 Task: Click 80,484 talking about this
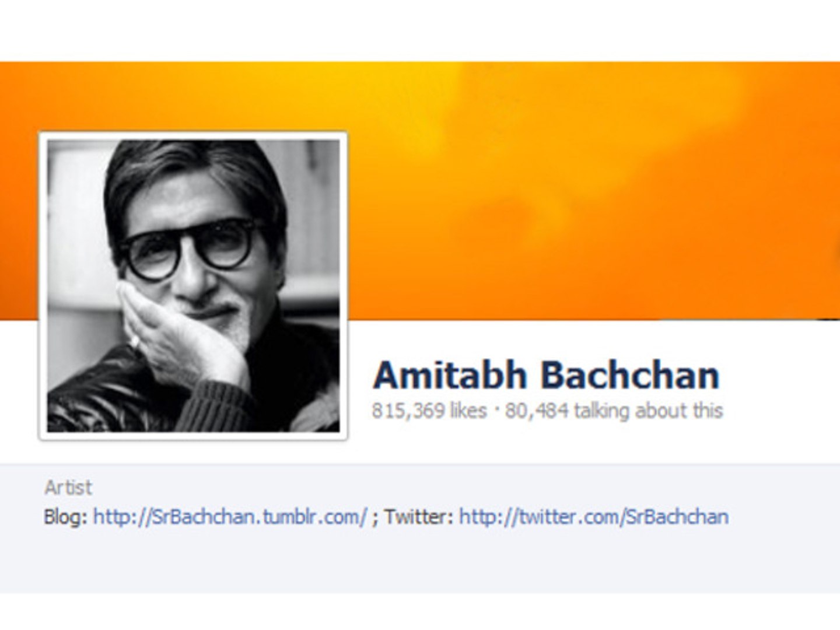point(614,411)
